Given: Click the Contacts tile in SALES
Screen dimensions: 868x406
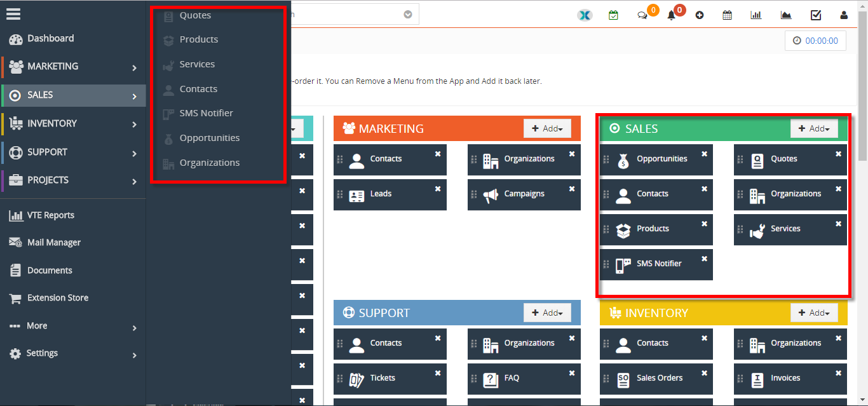Looking at the screenshot, I should point(656,194).
